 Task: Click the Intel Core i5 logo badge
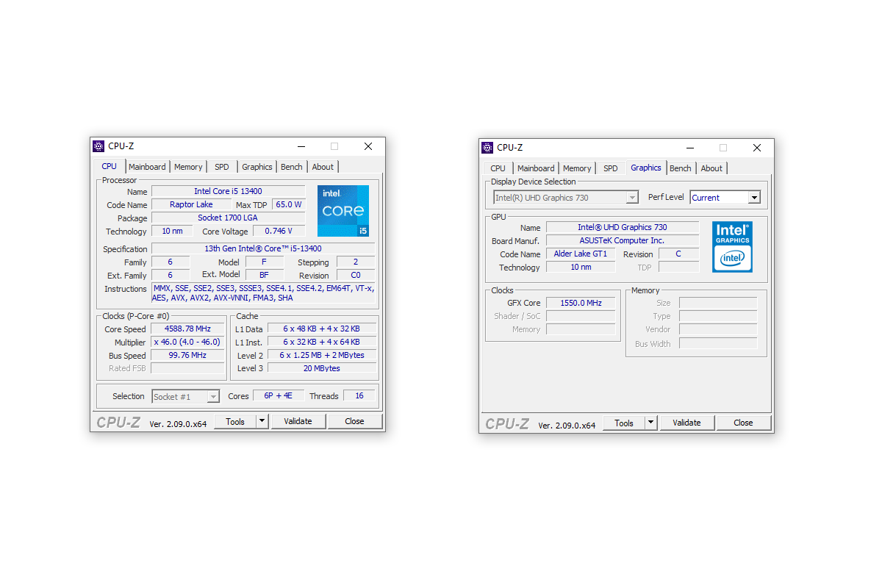343,211
